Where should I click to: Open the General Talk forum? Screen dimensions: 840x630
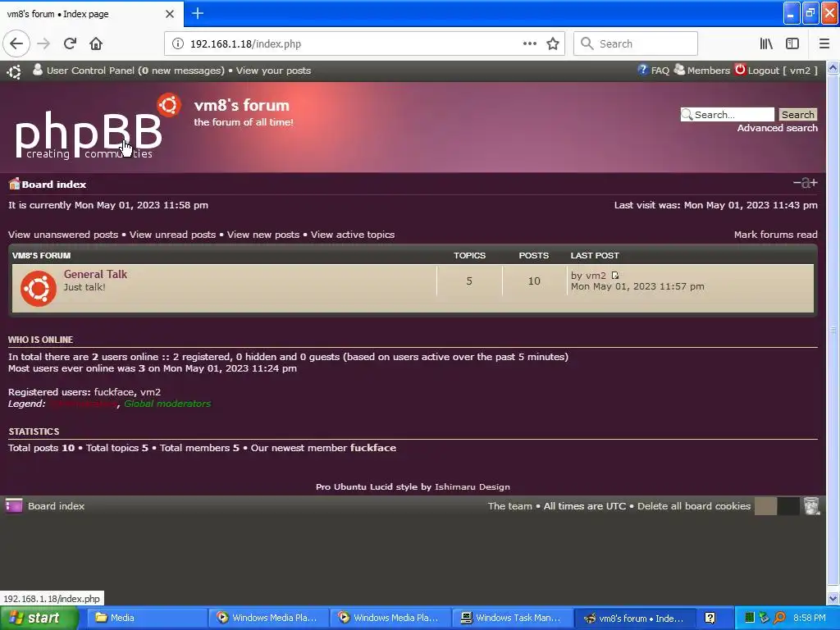pos(95,274)
